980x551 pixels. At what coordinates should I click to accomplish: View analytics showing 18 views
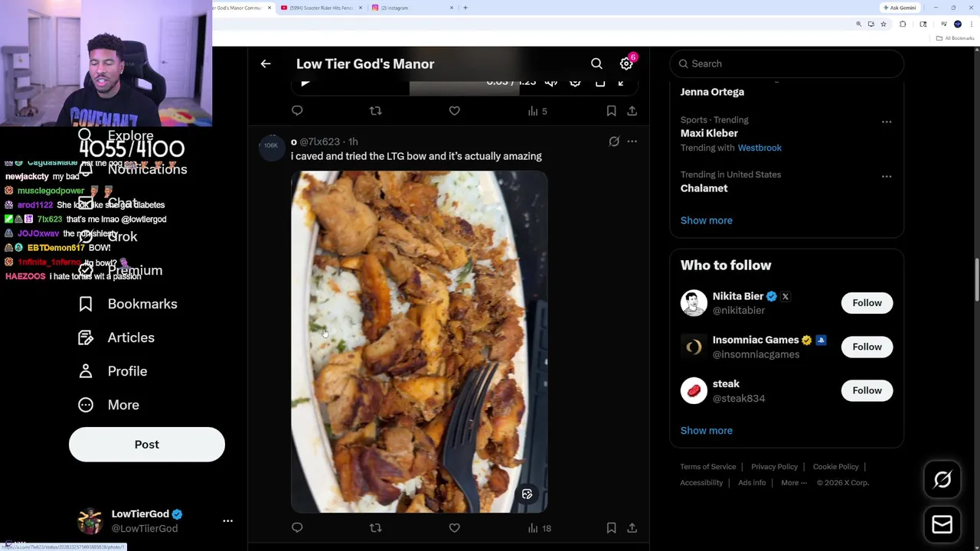click(539, 528)
